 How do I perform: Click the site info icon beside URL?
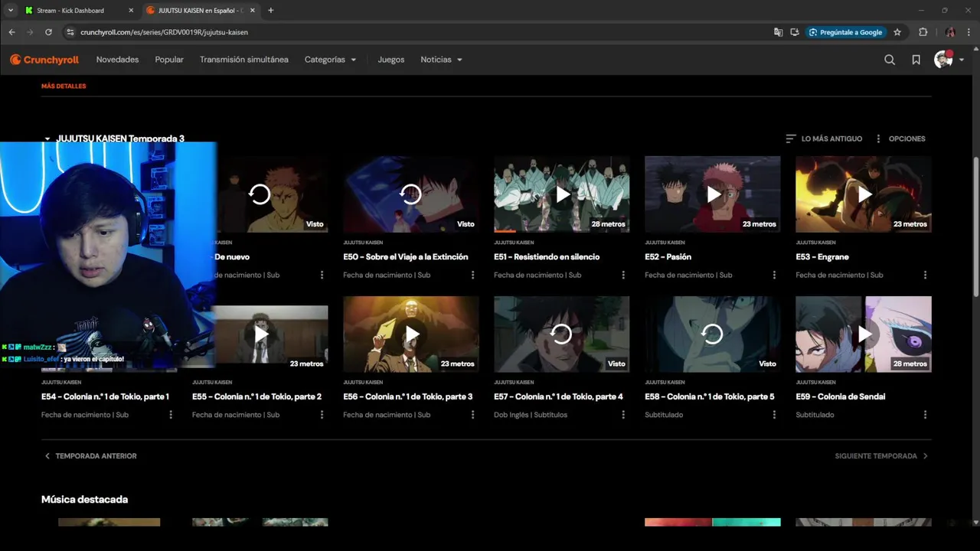[70, 32]
